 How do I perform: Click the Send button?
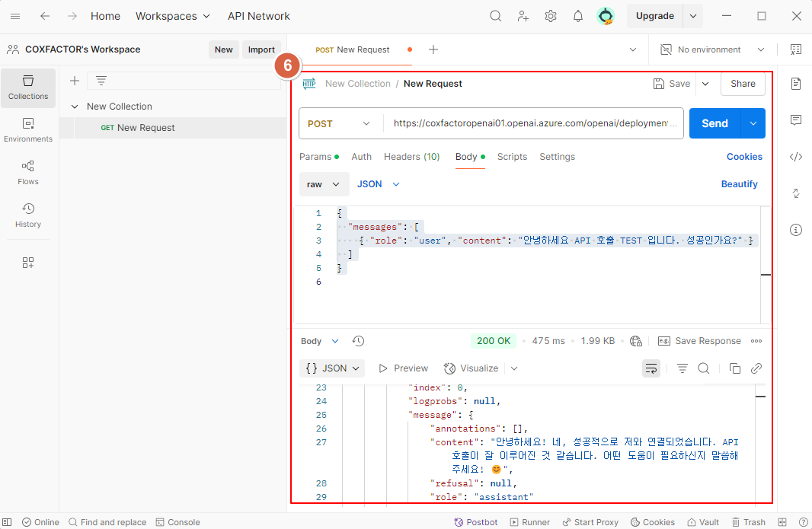715,124
